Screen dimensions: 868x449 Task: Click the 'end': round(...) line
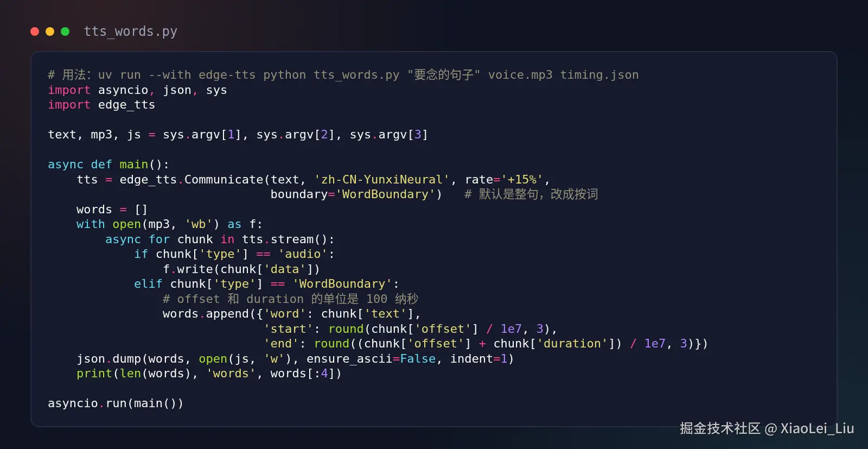tap(486, 344)
